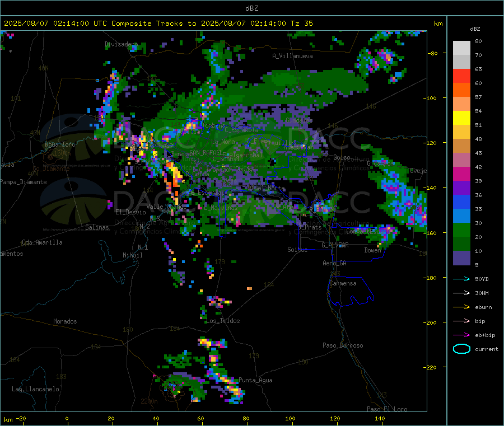Click the 'Aero_GA' map label
This screenshot has width=504, height=426.
pos(335,263)
